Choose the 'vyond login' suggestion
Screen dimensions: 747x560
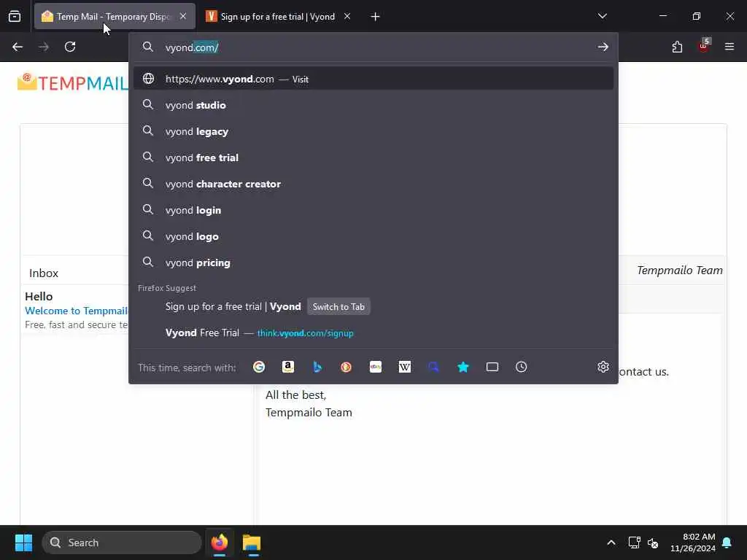[x=373, y=210]
